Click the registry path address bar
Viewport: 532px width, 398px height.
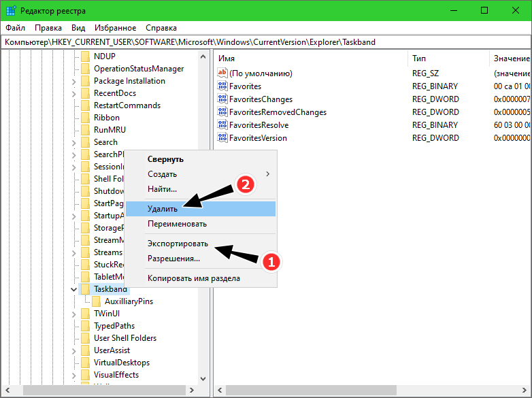pyautogui.click(x=265, y=42)
